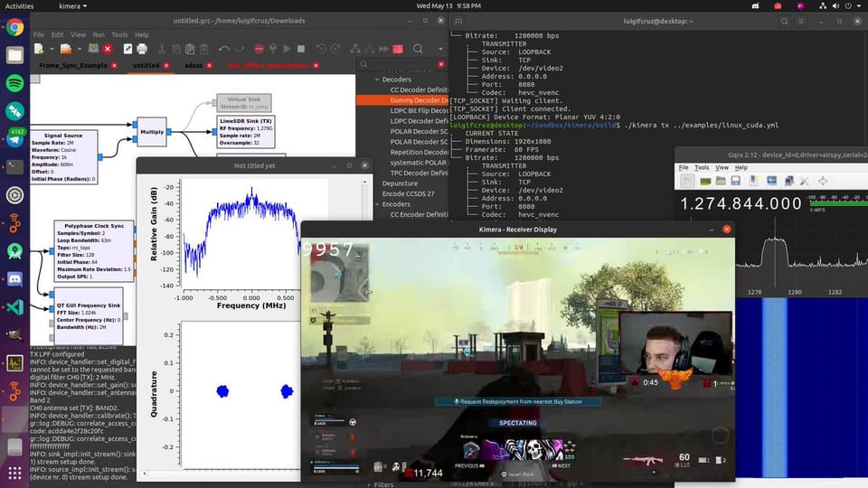Click Open file icon in GRC toolbar
The width and height of the screenshot is (868, 488).
coord(66,49)
